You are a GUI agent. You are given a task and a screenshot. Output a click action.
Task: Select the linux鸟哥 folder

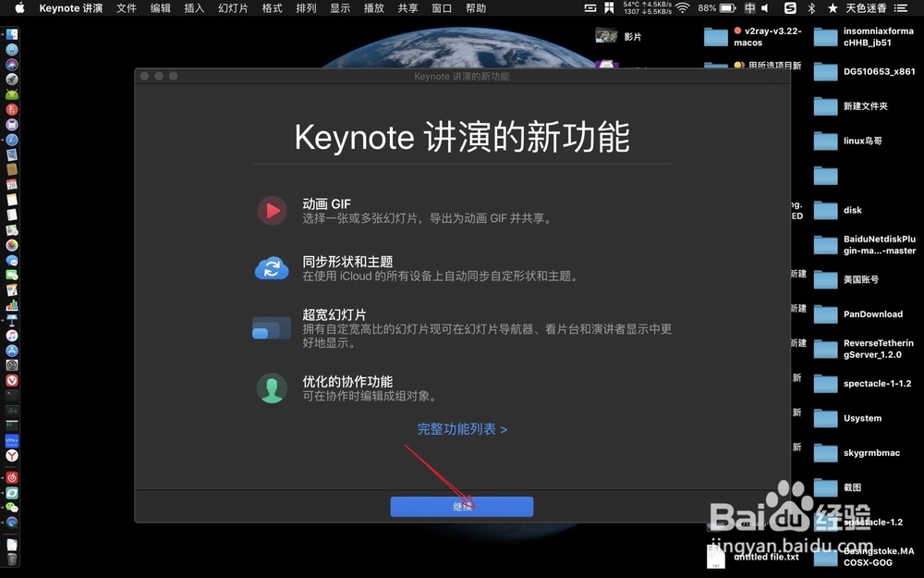click(848, 141)
